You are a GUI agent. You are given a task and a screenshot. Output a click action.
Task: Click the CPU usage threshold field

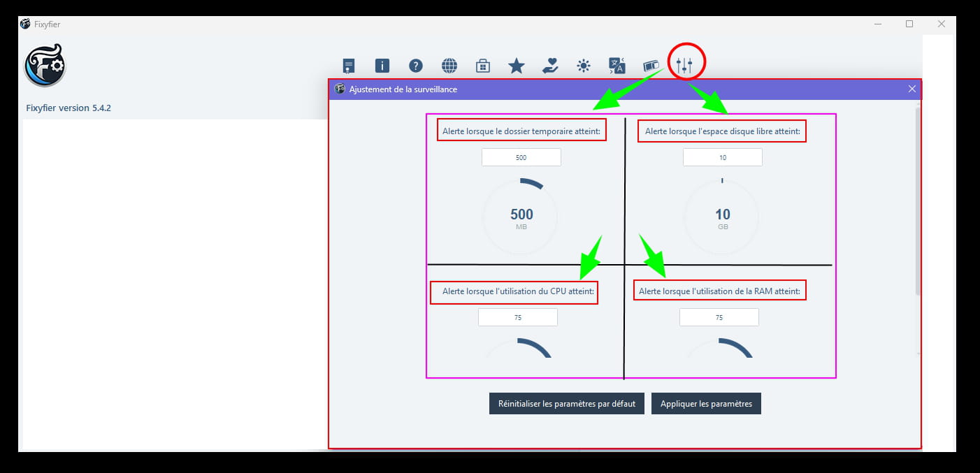tap(518, 317)
